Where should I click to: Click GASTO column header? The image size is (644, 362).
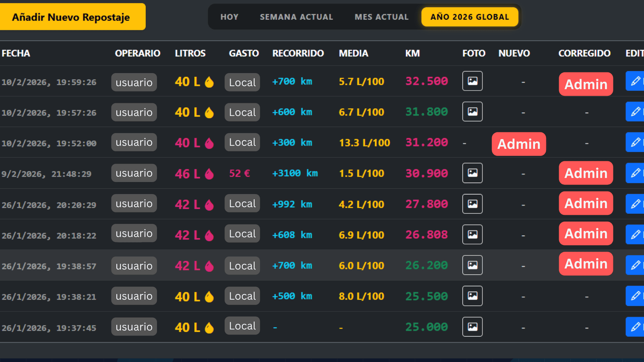coord(244,53)
